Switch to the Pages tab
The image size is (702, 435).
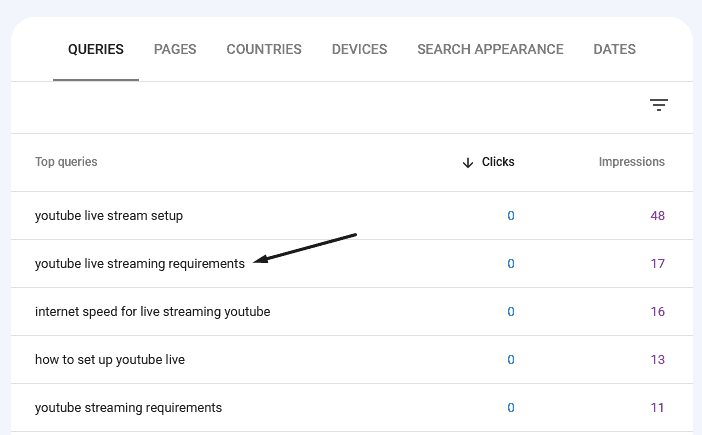(175, 49)
